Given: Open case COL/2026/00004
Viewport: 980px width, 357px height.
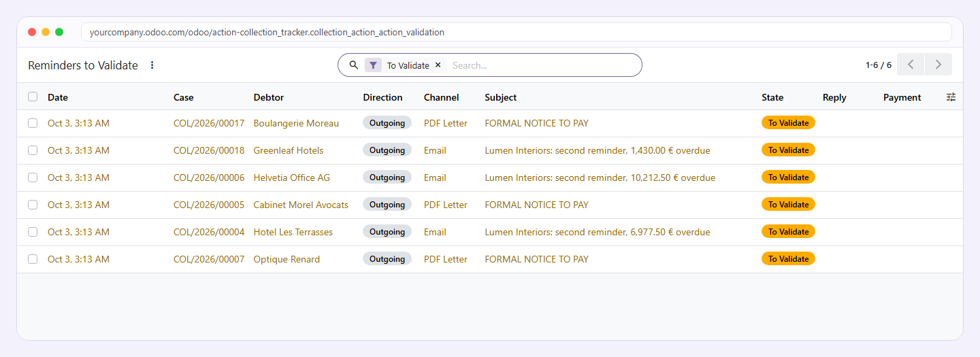Looking at the screenshot, I should (x=209, y=232).
